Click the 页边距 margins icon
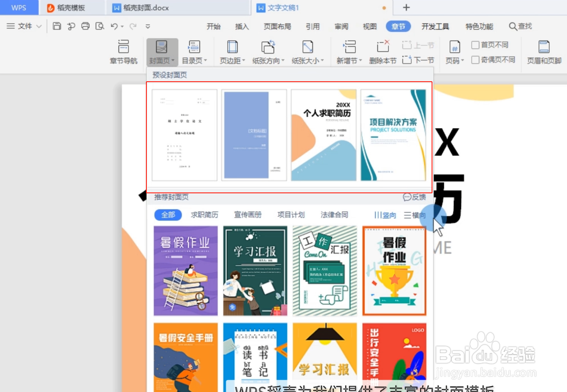This screenshot has height=392, width=567. pyautogui.click(x=232, y=47)
